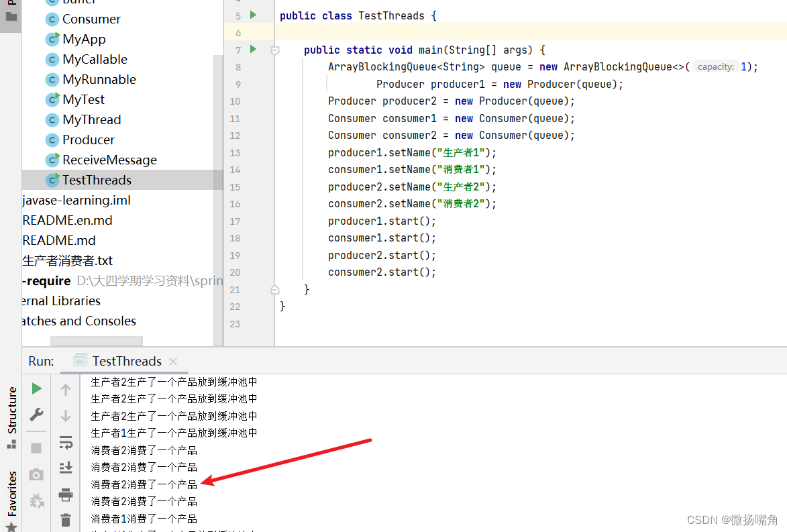This screenshot has width=787, height=532.
Task: Open README.en.md file
Action: [x=67, y=220]
